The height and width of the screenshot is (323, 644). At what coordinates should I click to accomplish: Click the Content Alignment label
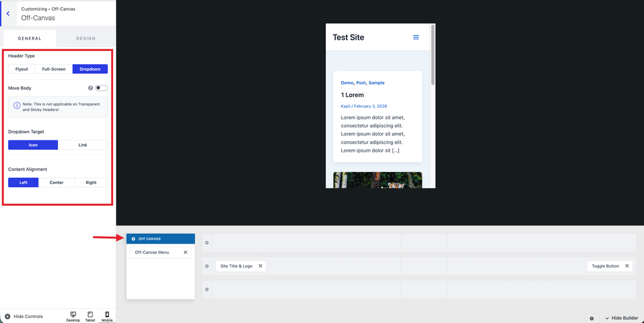[28, 169]
